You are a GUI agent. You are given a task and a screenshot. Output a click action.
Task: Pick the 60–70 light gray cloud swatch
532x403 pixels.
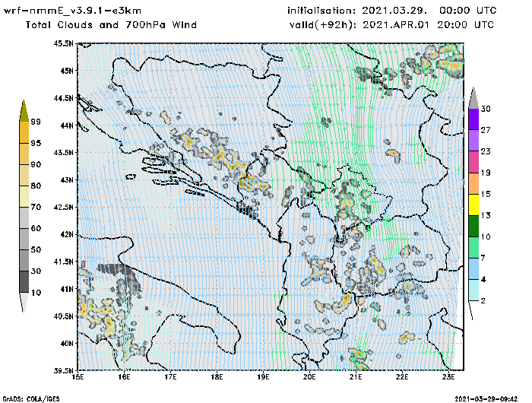[24, 218]
